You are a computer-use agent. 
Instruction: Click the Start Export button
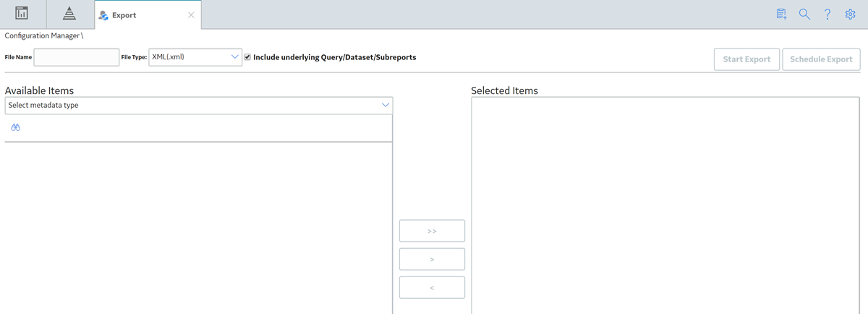point(746,59)
